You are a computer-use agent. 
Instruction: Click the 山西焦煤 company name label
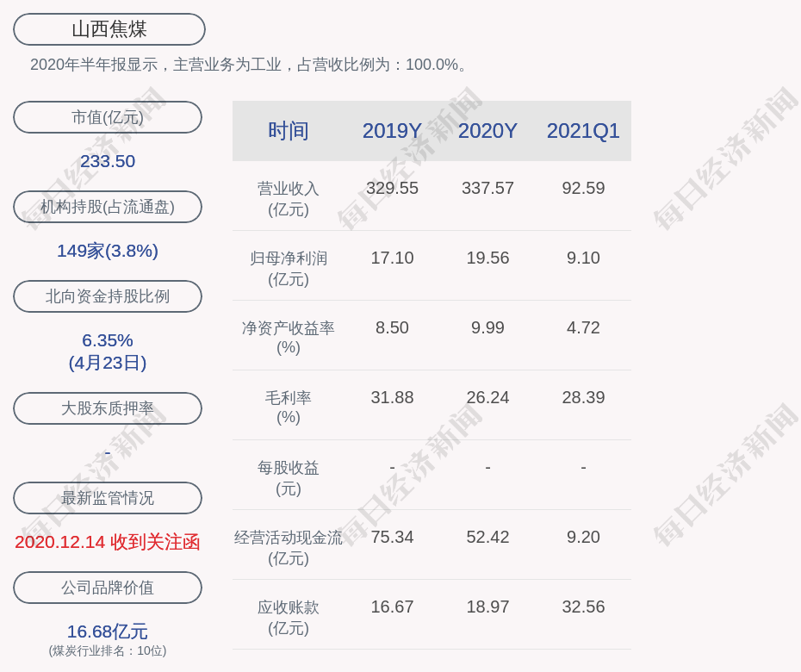coord(109,29)
